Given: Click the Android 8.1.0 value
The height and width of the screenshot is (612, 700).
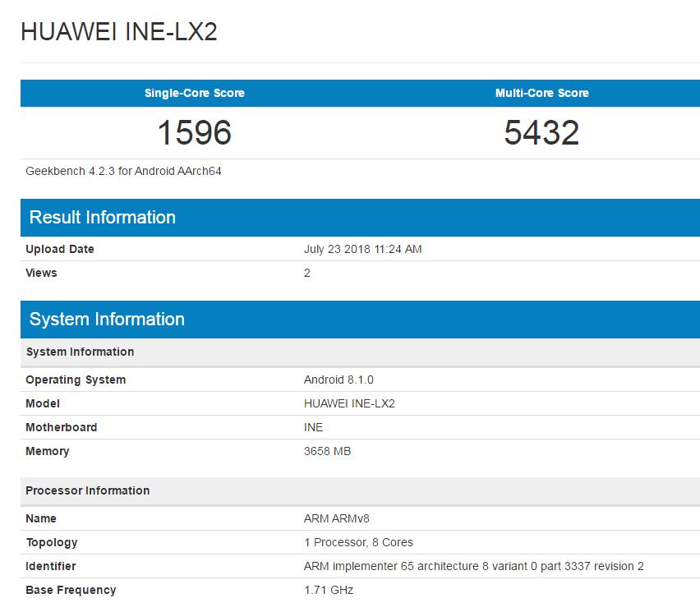Looking at the screenshot, I should pyautogui.click(x=338, y=380).
